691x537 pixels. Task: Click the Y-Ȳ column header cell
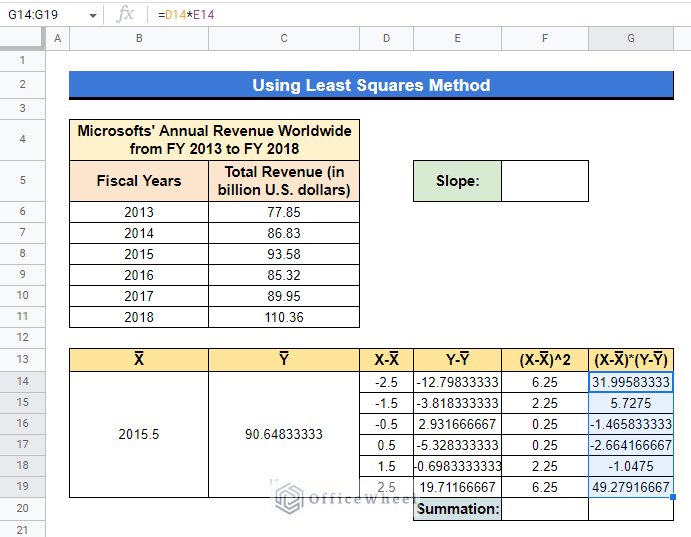[457, 360]
